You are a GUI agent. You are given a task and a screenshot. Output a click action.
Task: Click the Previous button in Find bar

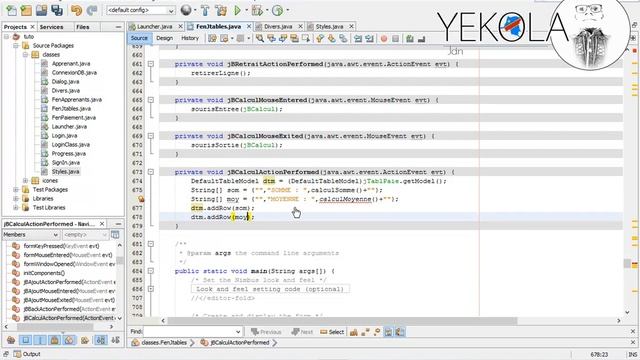pyautogui.click(x=266, y=332)
